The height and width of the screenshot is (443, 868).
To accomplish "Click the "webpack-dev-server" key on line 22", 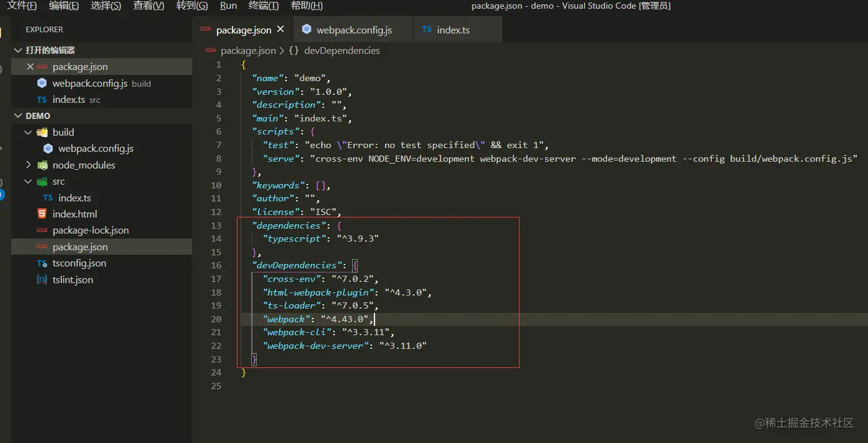I will [x=315, y=346].
